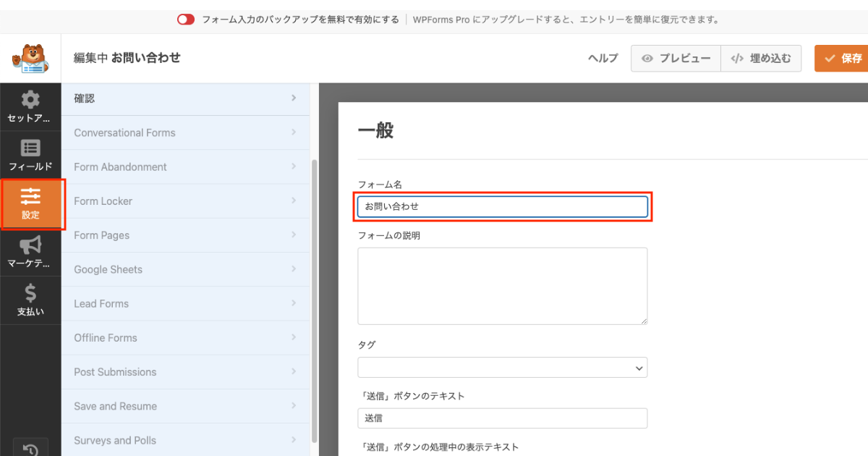Click the settings list vertical scrollbar
Image resolution: width=868 pixels, height=456 pixels.
coord(314,290)
